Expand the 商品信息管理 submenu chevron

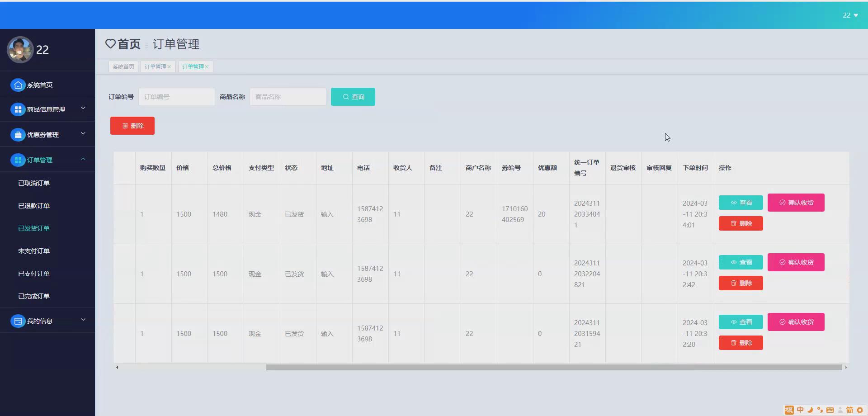(83, 108)
